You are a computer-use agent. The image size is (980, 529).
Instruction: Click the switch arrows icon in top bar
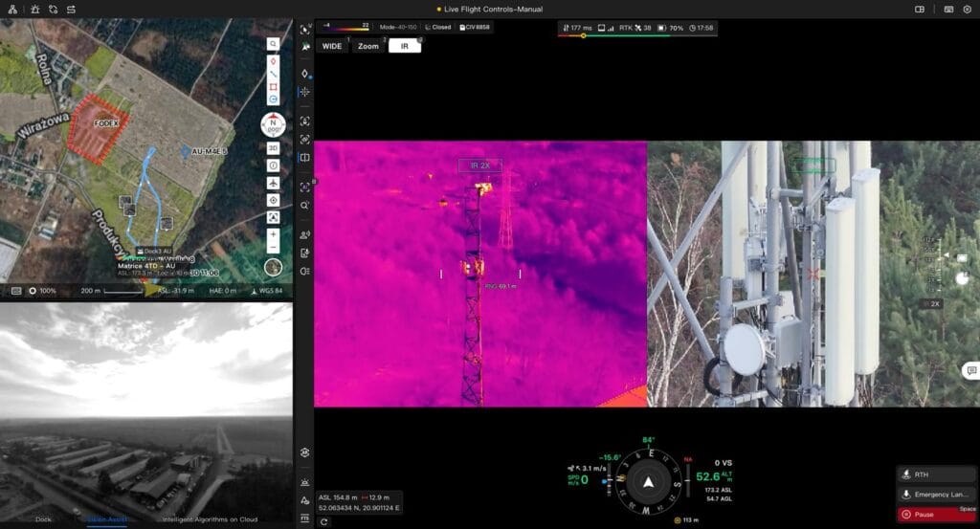coord(71,10)
